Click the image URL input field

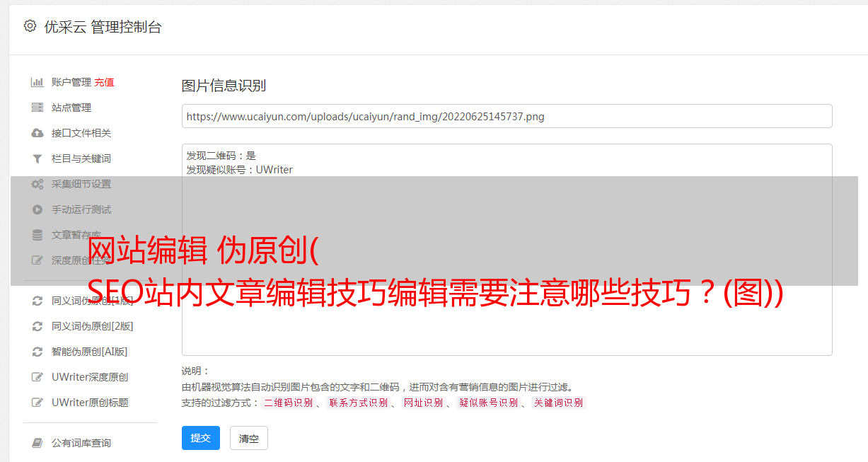point(507,116)
